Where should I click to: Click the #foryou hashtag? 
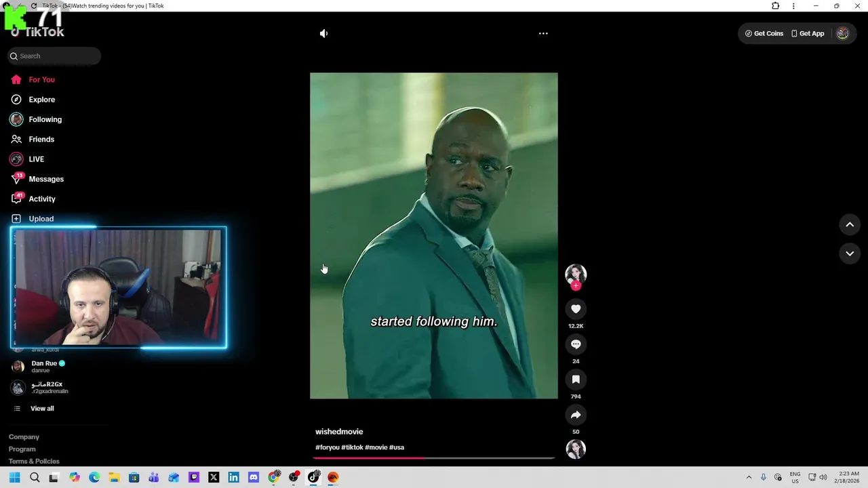click(x=328, y=447)
